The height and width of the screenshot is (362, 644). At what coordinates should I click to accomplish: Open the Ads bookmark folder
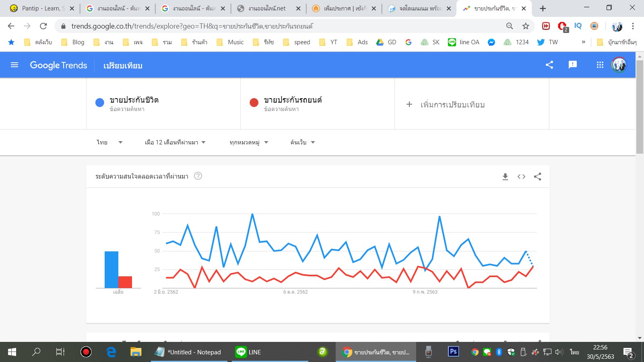[x=357, y=42]
